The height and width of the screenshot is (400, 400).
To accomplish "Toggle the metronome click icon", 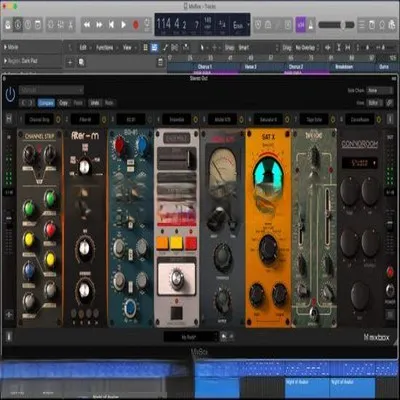I will tap(311, 25).
